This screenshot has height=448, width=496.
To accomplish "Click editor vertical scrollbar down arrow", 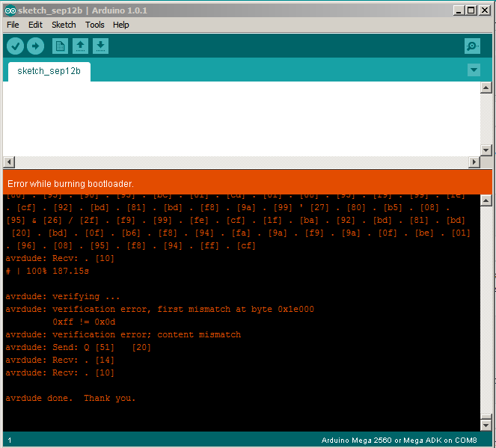I will (486, 150).
